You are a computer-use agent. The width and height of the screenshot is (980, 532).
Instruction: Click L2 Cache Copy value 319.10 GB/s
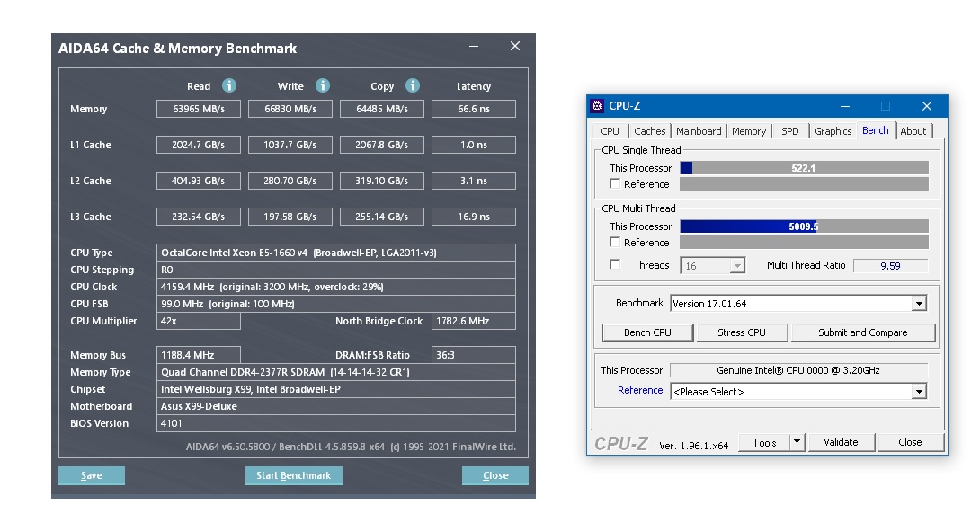pos(382,182)
